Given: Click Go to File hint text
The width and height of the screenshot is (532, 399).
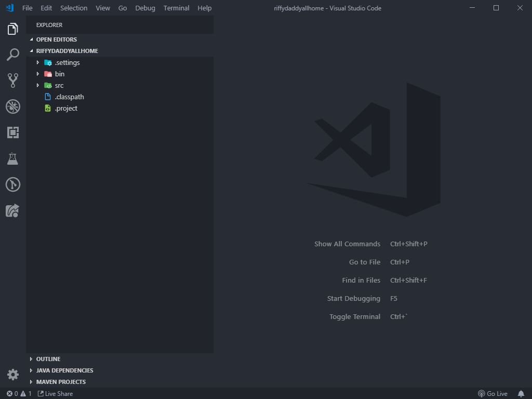Looking at the screenshot, I should [x=365, y=262].
